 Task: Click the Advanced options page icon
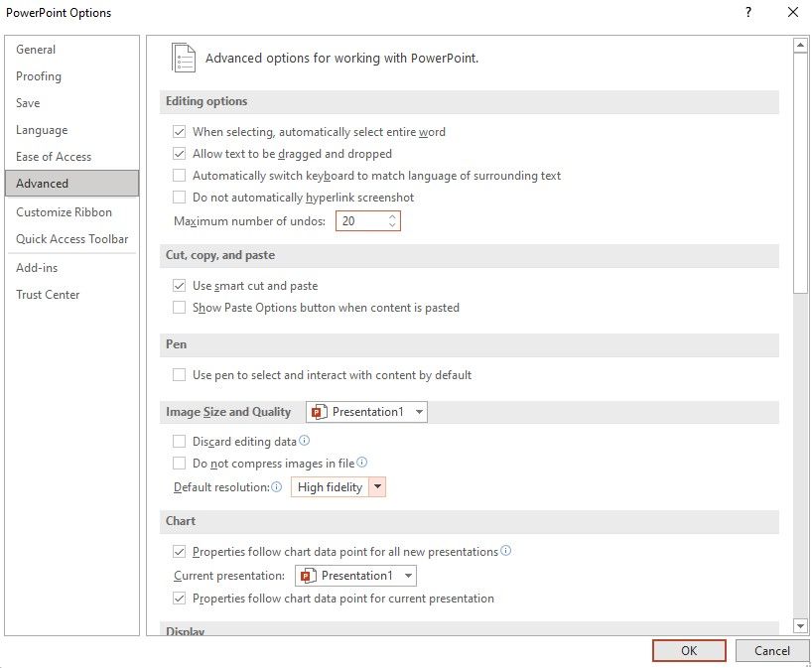pyautogui.click(x=184, y=58)
